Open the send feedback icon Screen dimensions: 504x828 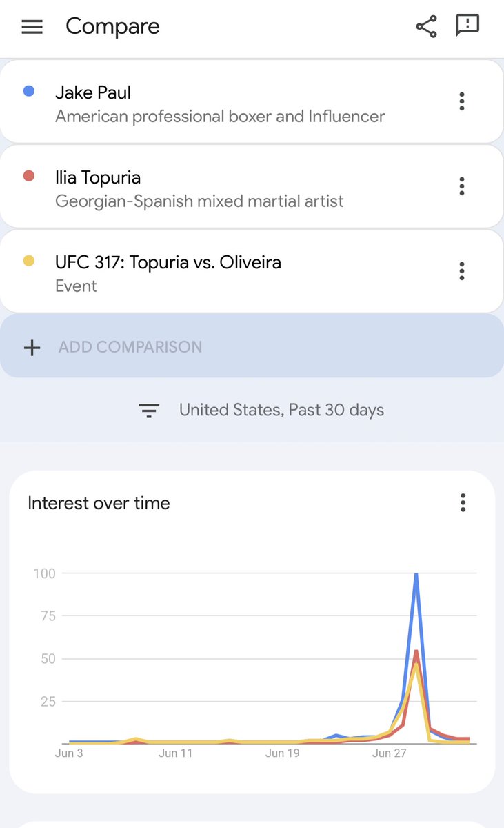pos(467,26)
